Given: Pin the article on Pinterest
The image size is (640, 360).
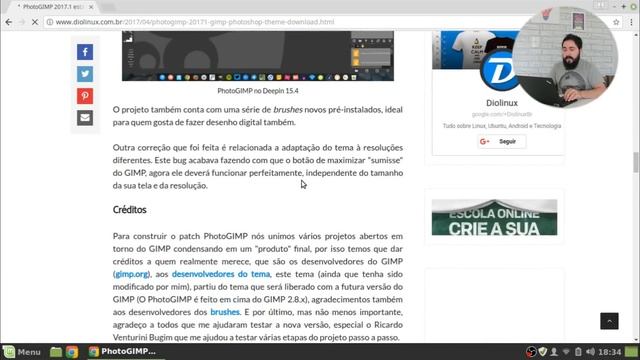Looking at the screenshot, I should point(85,96).
